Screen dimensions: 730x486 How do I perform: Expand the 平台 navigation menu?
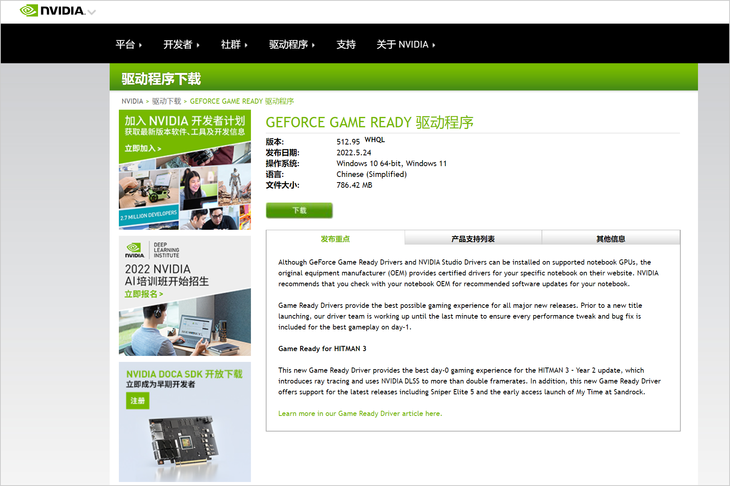[x=128, y=45]
